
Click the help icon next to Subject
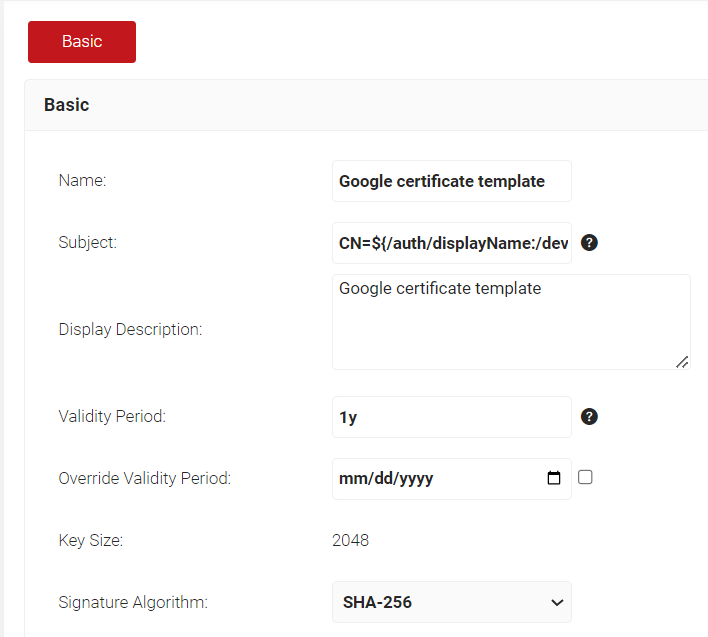[589, 243]
